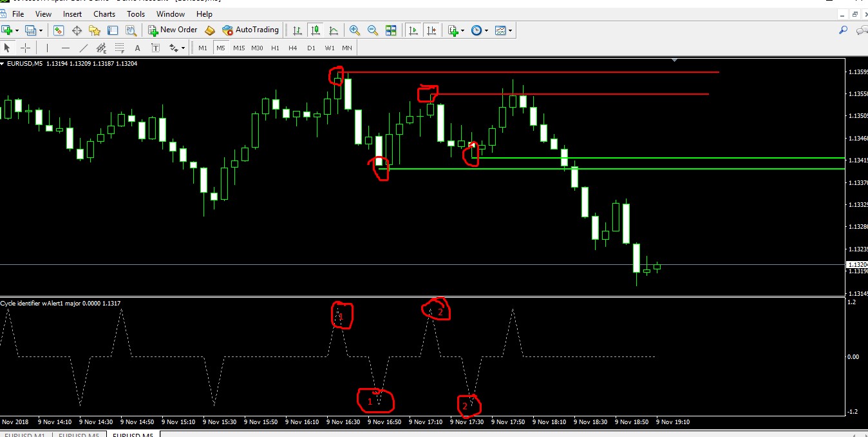Launch MetaEditor from the toolbar
This screenshot has height=437, width=868.
click(x=210, y=30)
